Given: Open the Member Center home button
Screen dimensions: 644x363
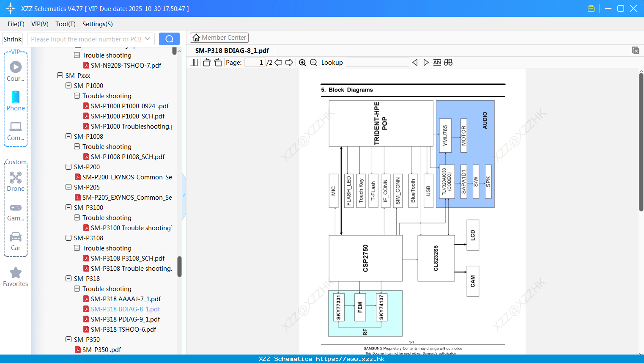Looking at the screenshot, I should 219,38.
